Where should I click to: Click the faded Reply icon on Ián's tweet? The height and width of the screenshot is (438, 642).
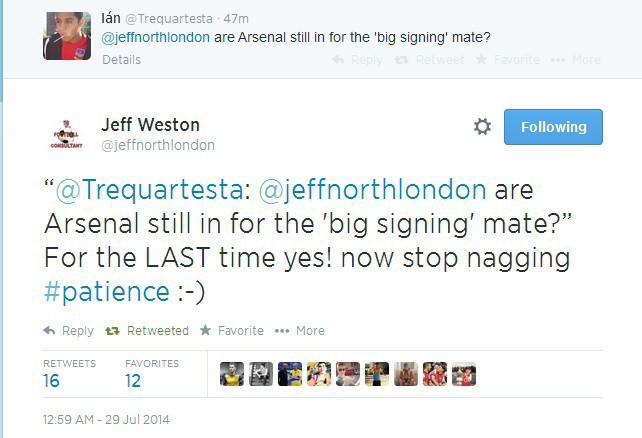coord(338,60)
